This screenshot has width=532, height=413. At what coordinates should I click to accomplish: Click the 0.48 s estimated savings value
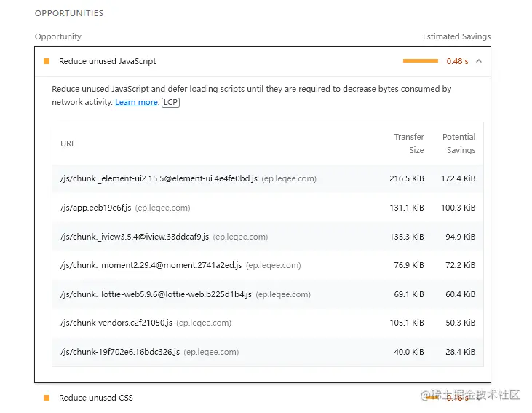(x=457, y=61)
